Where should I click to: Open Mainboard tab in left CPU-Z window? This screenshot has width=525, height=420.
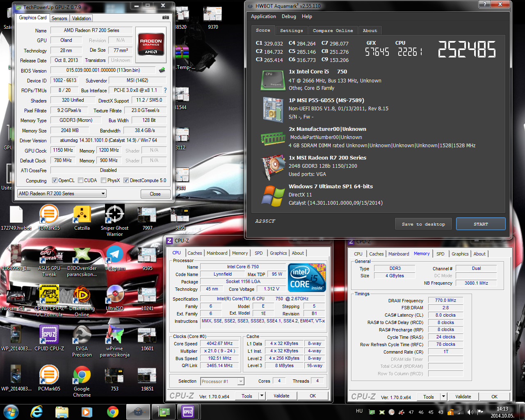coord(217,253)
